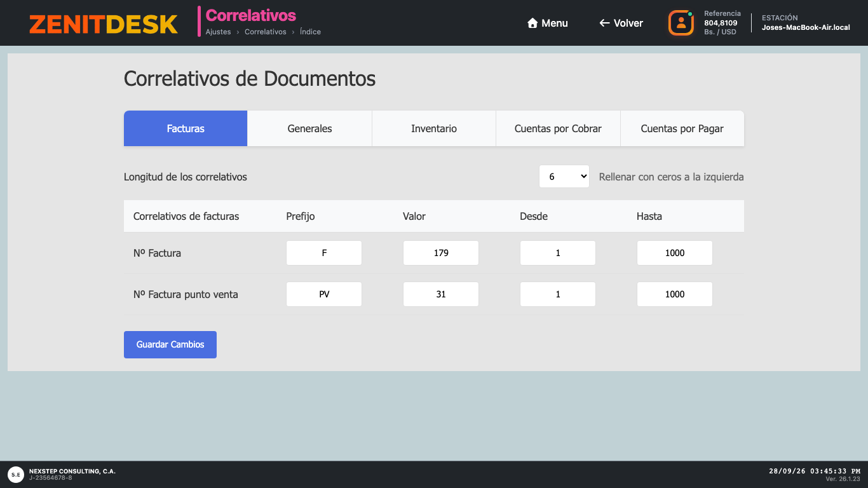Open the Inventario tab
Image resolution: width=868 pixels, height=488 pixels.
[x=434, y=128]
